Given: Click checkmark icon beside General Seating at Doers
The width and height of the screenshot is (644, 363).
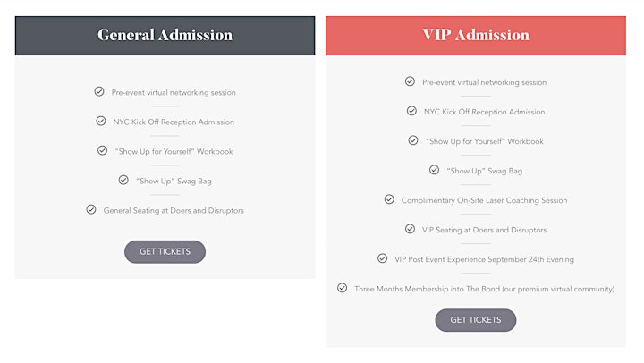Looking at the screenshot, I should click(91, 209).
